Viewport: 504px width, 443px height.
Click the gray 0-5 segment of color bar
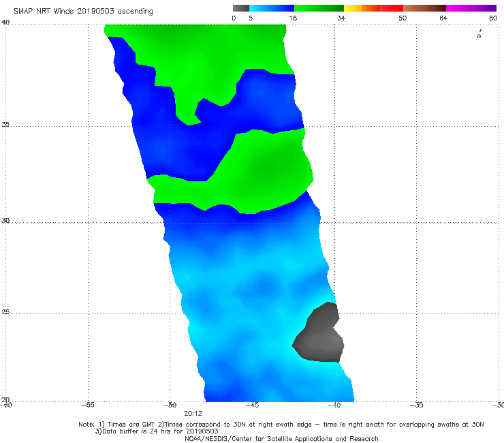(x=240, y=8)
